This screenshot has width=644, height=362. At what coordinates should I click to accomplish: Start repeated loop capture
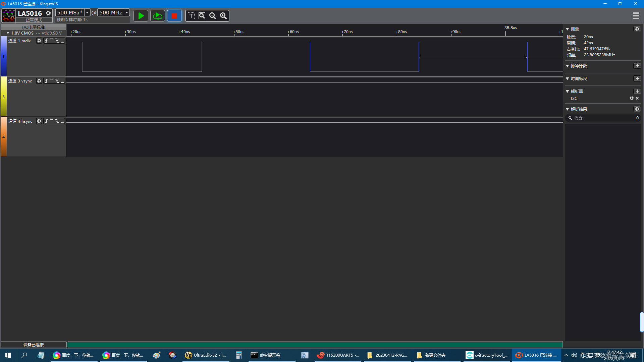point(157,16)
